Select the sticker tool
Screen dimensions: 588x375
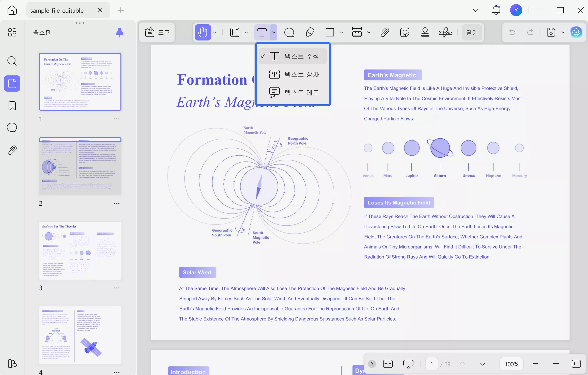coord(405,32)
